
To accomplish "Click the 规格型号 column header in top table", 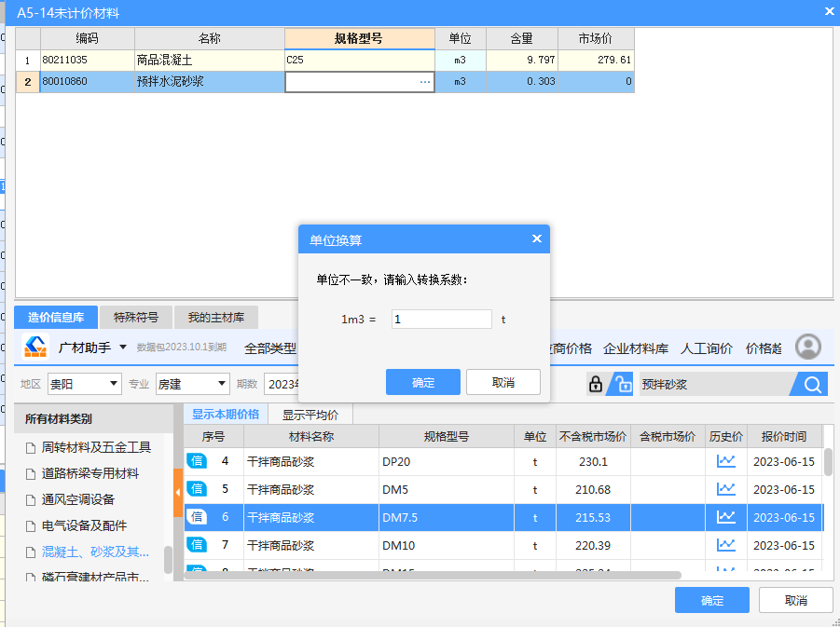I will click(x=359, y=38).
